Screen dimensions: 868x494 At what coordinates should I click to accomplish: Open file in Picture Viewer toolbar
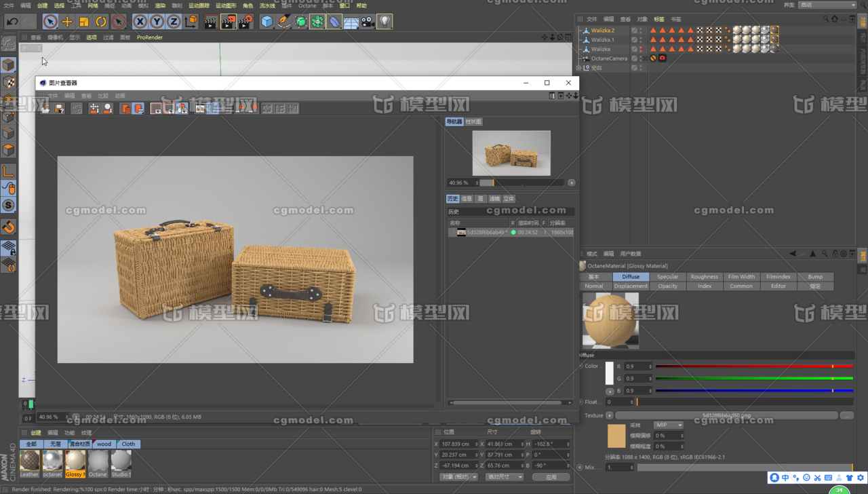[45, 109]
